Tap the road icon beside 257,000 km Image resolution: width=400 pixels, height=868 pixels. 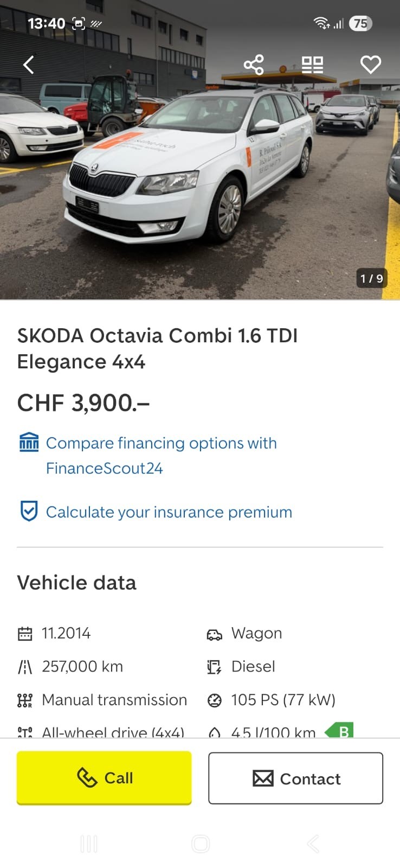tap(25, 667)
